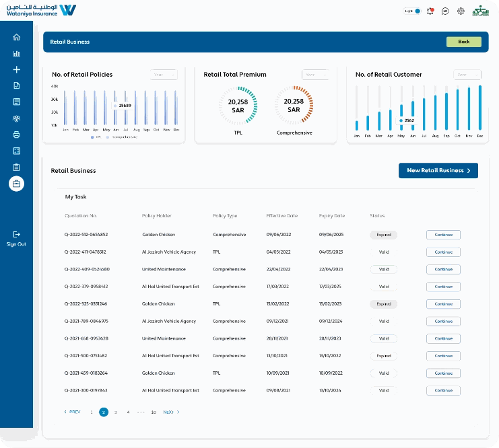499x448 pixels.
Task: Click the green profile logo icon
Action: (481, 11)
